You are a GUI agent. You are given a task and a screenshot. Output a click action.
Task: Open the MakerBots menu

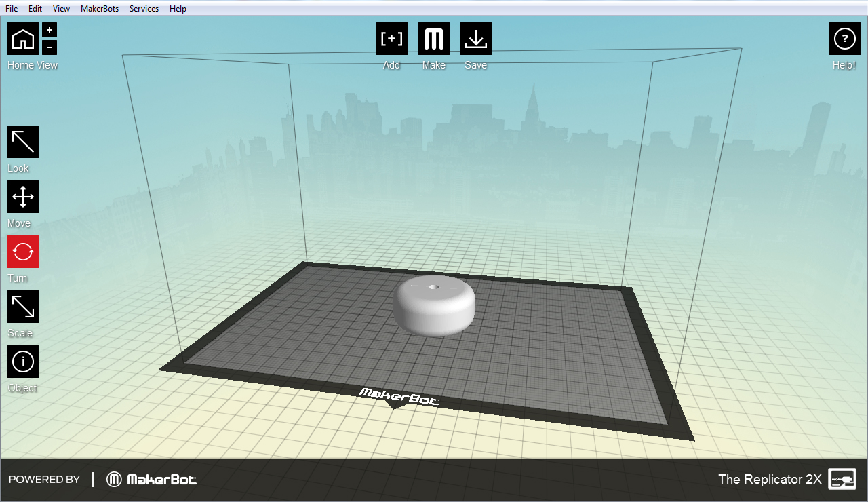tap(100, 9)
